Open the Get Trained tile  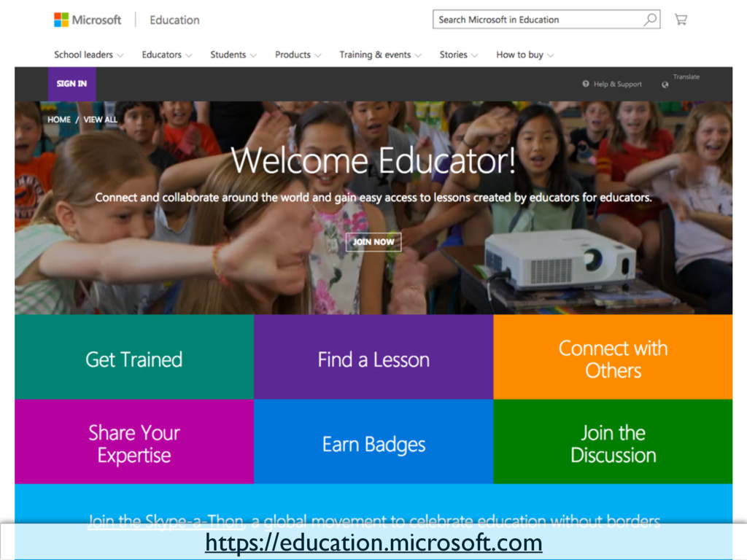(x=134, y=357)
